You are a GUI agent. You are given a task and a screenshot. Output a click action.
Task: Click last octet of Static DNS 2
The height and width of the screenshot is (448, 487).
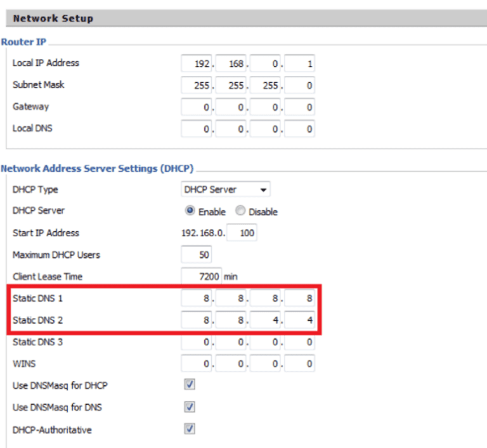coord(301,321)
